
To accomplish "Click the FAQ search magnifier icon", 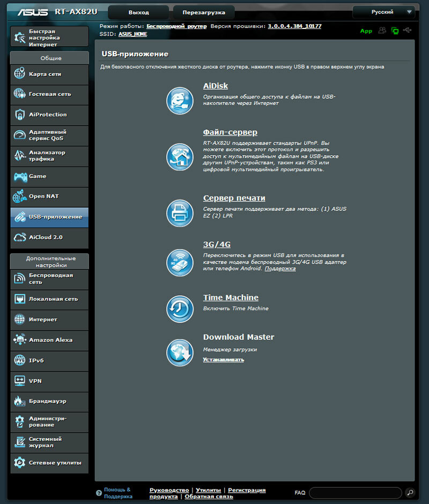I will 410,492.
